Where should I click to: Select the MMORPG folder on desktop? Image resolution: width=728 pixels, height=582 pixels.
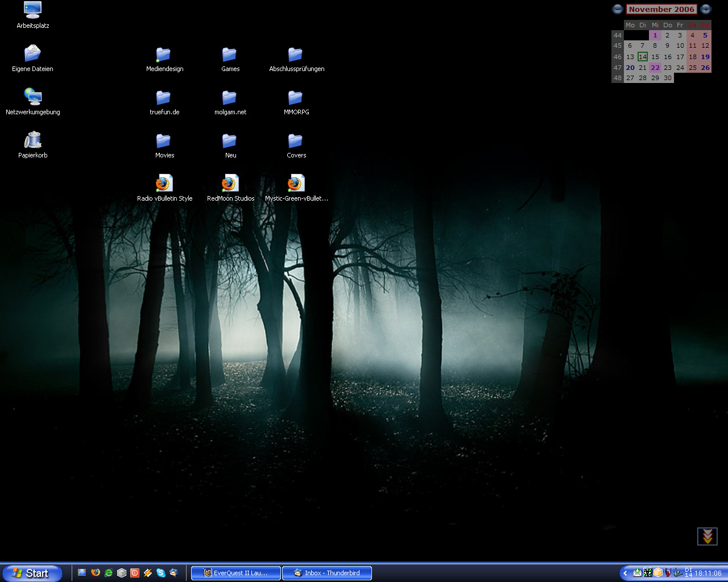(296, 98)
